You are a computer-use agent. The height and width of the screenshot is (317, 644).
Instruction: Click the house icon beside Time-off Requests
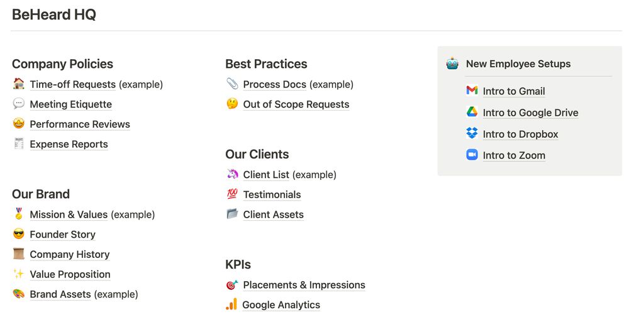18,84
